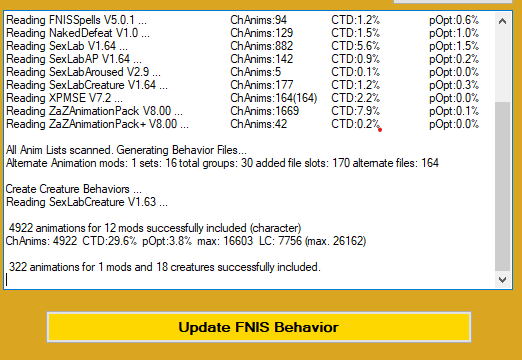The image size is (522, 360).
Task: Click the Update FNIS Behavior button
Action: click(x=259, y=327)
